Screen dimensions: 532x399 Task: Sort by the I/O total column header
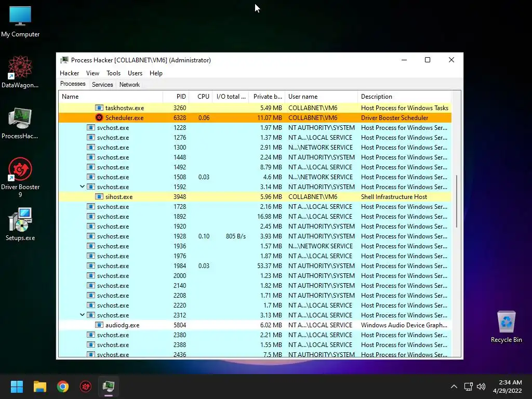[x=230, y=96]
